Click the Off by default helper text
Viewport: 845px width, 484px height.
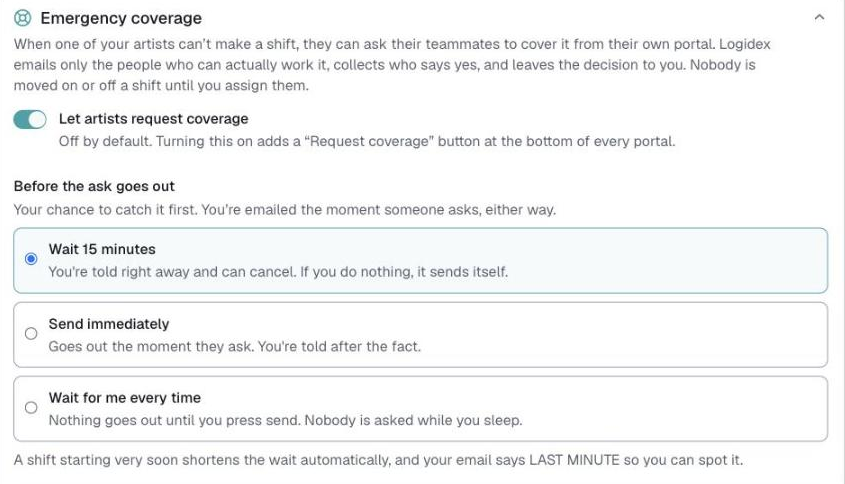pos(367,141)
